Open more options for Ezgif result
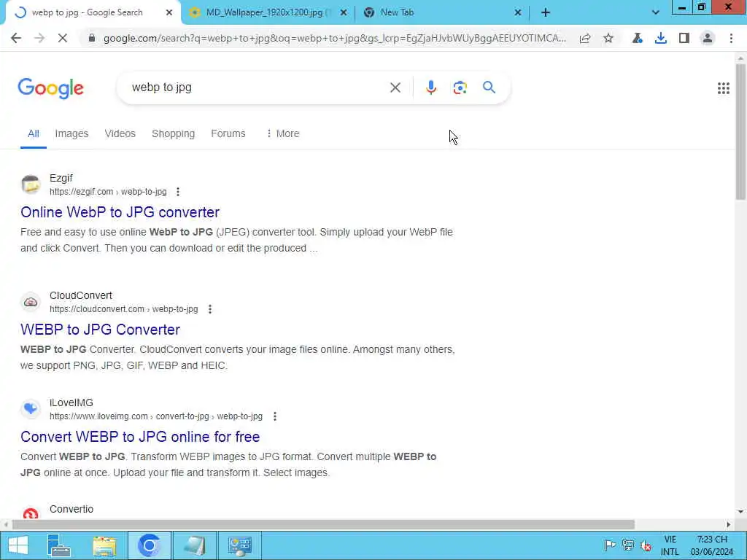 click(178, 192)
